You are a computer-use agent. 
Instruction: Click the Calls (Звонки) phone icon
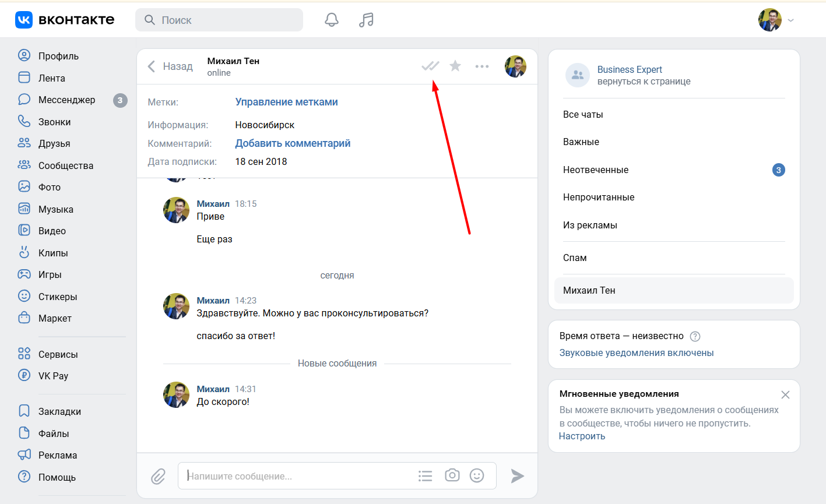tap(24, 121)
